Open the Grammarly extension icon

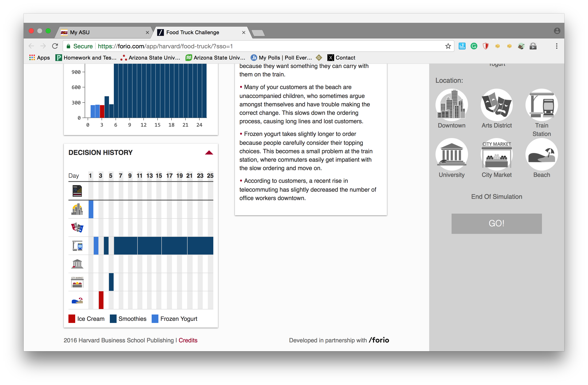pyautogui.click(x=474, y=46)
